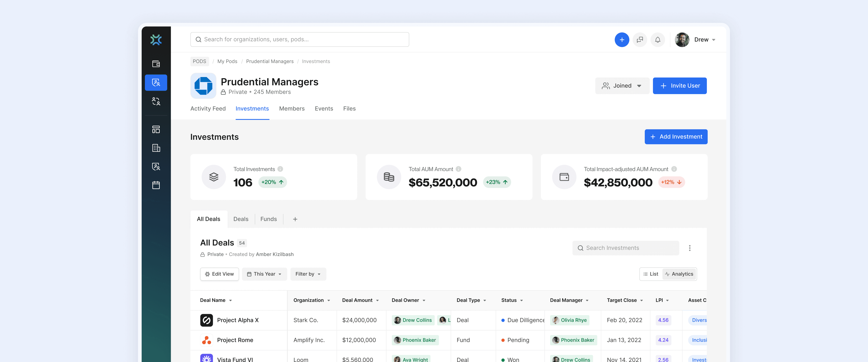Open the Funds tab
The width and height of the screenshot is (868, 362).
(268, 219)
